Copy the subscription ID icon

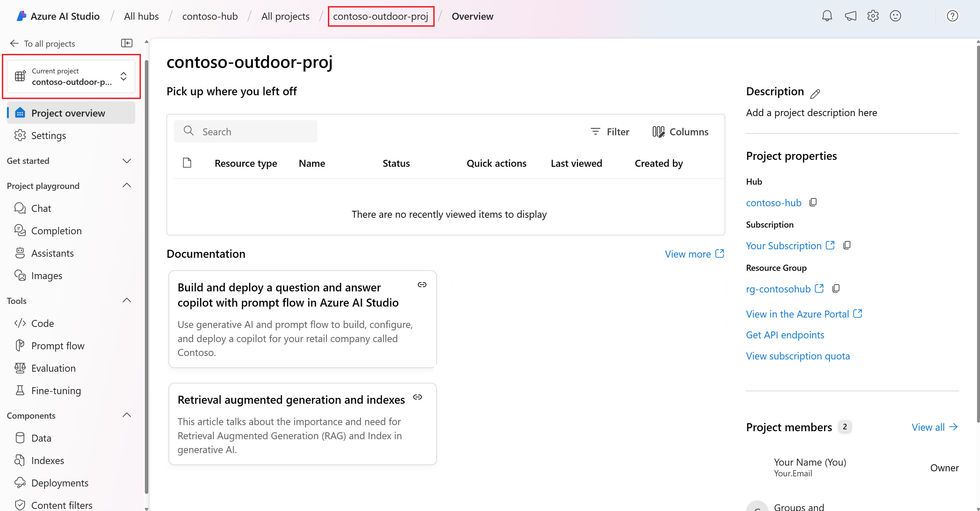pyautogui.click(x=847, y=245)
